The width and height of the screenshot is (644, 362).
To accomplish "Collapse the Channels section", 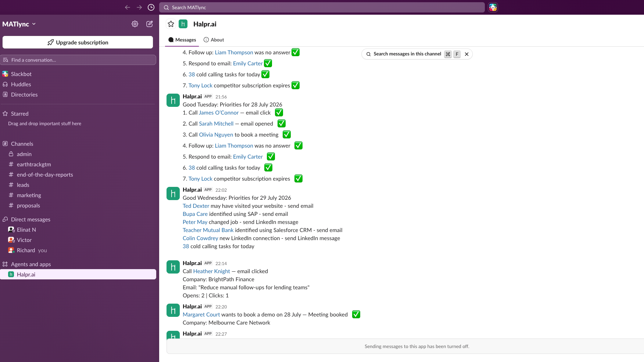I will point(22,144).
